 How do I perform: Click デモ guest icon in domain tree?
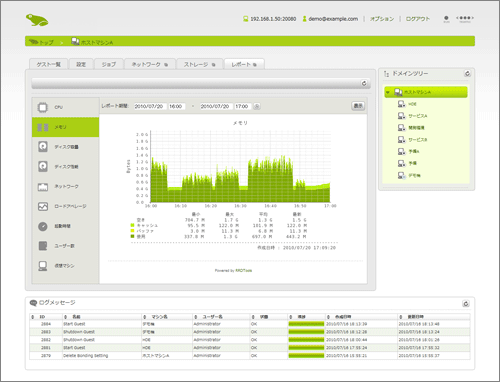(401, 175)
